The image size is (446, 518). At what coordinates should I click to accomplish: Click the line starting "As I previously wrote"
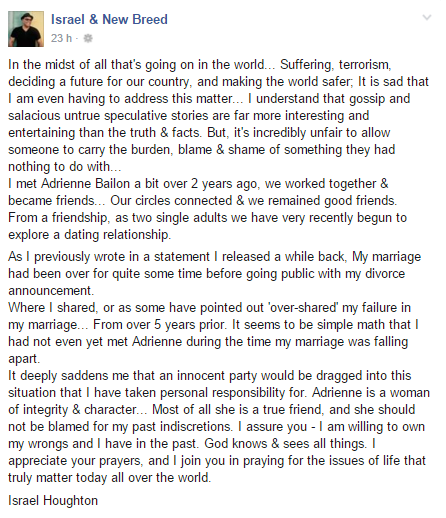214,257
